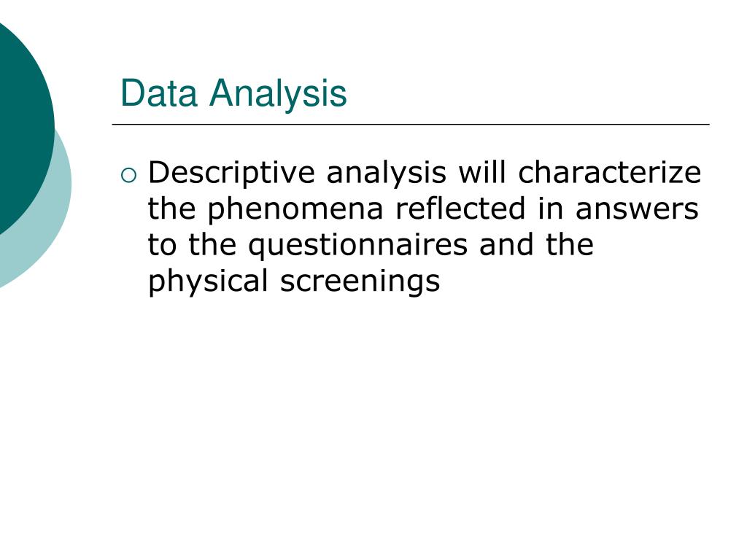Click the word 'and' in the third line
The width and height of the screenshot is (747, 560).
click(506, 244)
